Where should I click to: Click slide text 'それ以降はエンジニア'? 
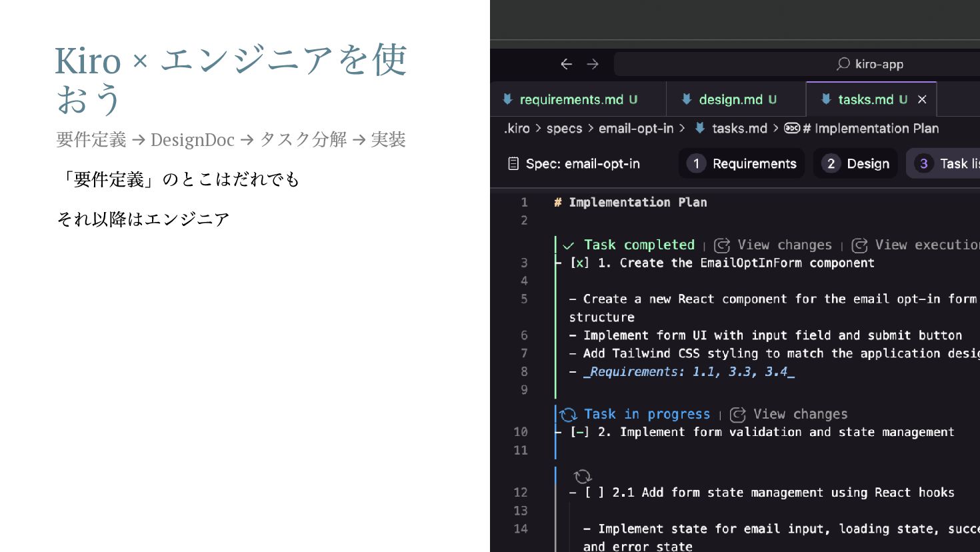coord(143,219)
